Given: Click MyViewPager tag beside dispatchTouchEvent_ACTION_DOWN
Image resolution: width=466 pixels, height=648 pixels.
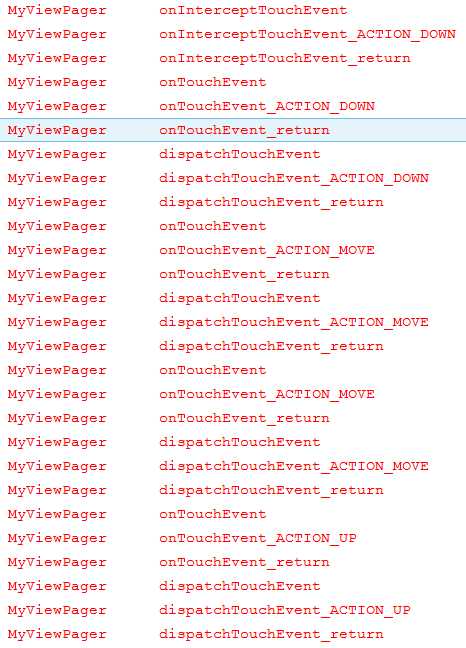Looking at the screenshot, I should [57, 178].
